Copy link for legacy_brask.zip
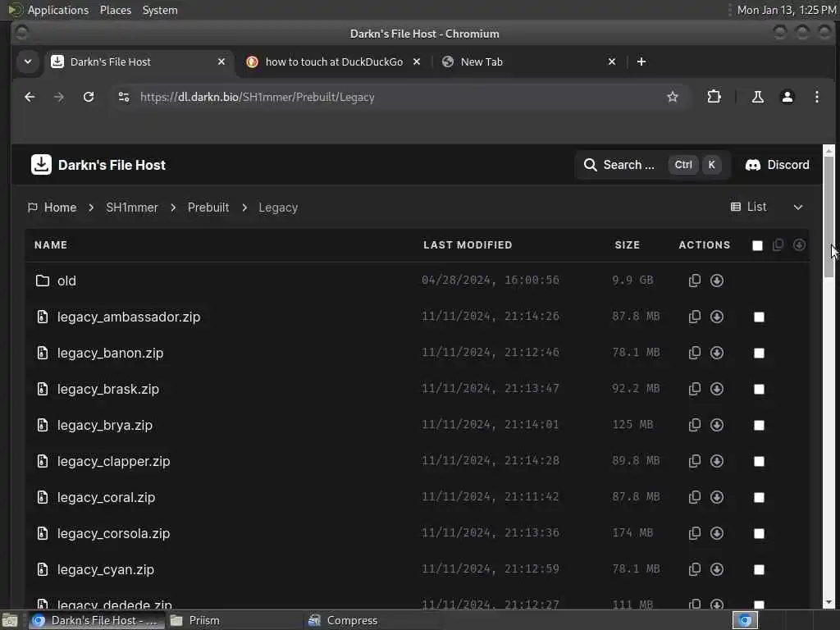 click(x=694, y=388)
